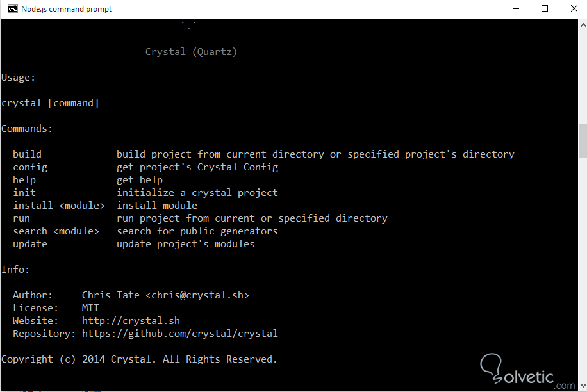Click the window title text in title bar
The width and height of the screenshot is (587, 392).
click(66, 9)
